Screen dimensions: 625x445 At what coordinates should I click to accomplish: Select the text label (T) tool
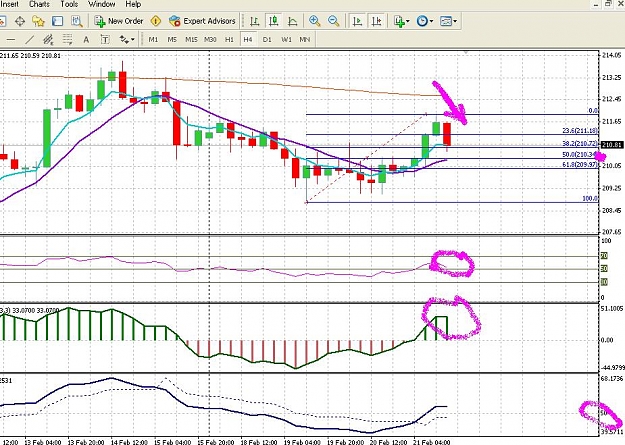click(104, 39)
